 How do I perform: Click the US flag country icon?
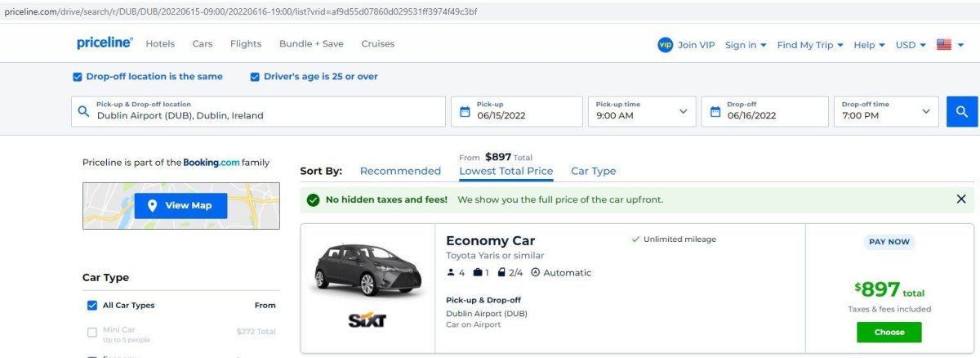click(x=944, y=45)
